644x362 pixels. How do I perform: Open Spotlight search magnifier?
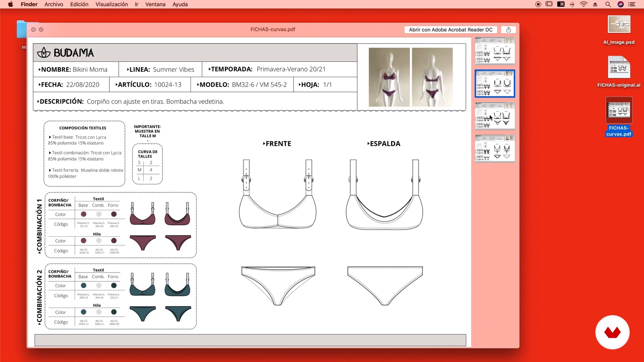click(x=608, y=4)
